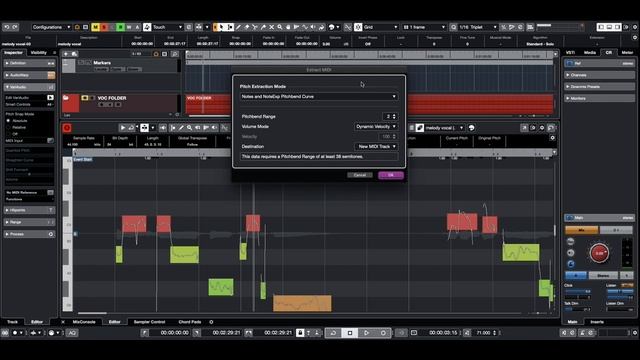The image size is (640, 360).
Task: Switch to the CR tab in right zone
Action: click(609, 53)
